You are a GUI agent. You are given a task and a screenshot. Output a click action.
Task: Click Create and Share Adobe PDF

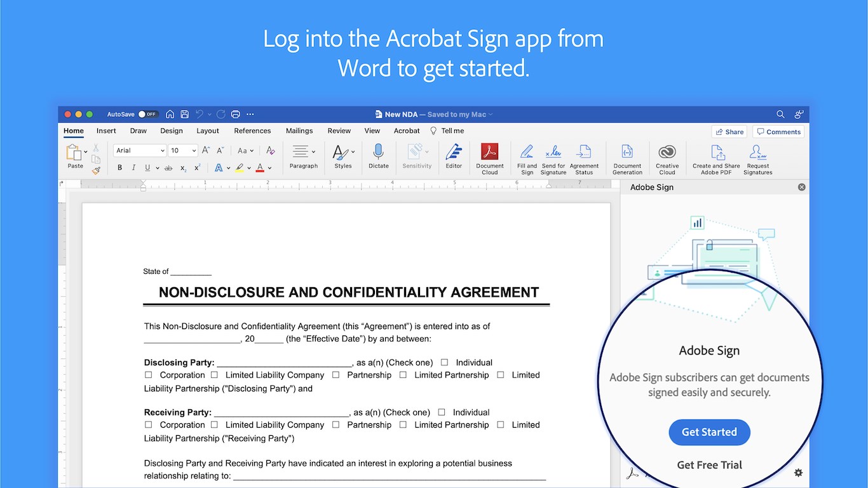[x=716, y=158]
